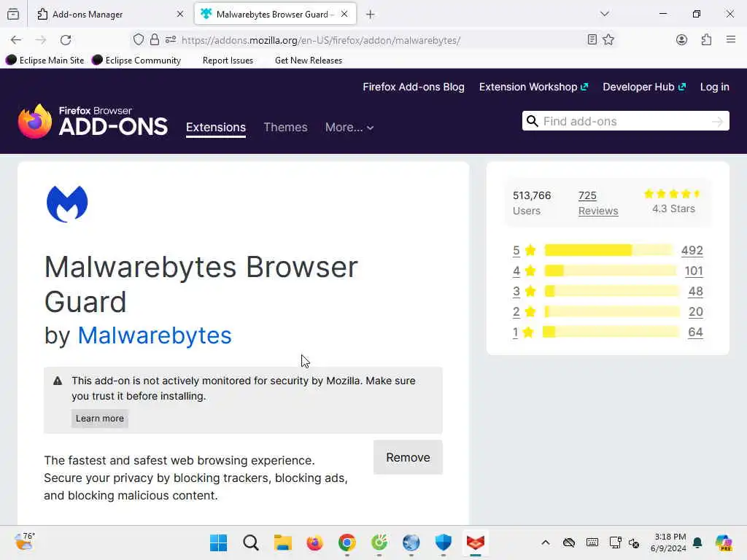Viewport: 747px width, 560px height.
Task: Toggle reader view icon
Action: coord(592,40)
